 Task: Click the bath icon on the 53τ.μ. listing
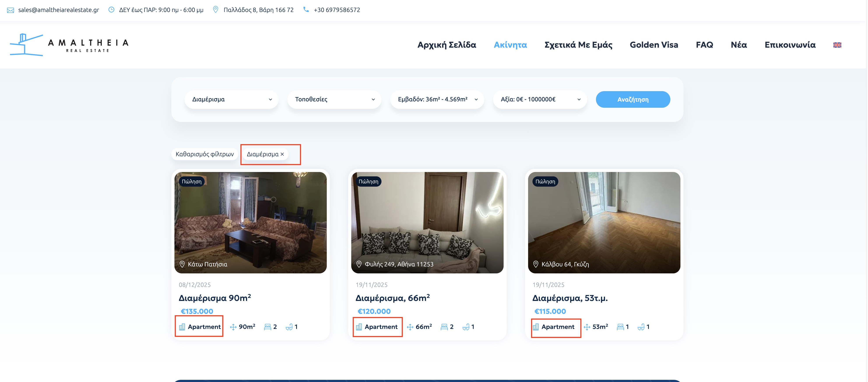coord(641,327)
